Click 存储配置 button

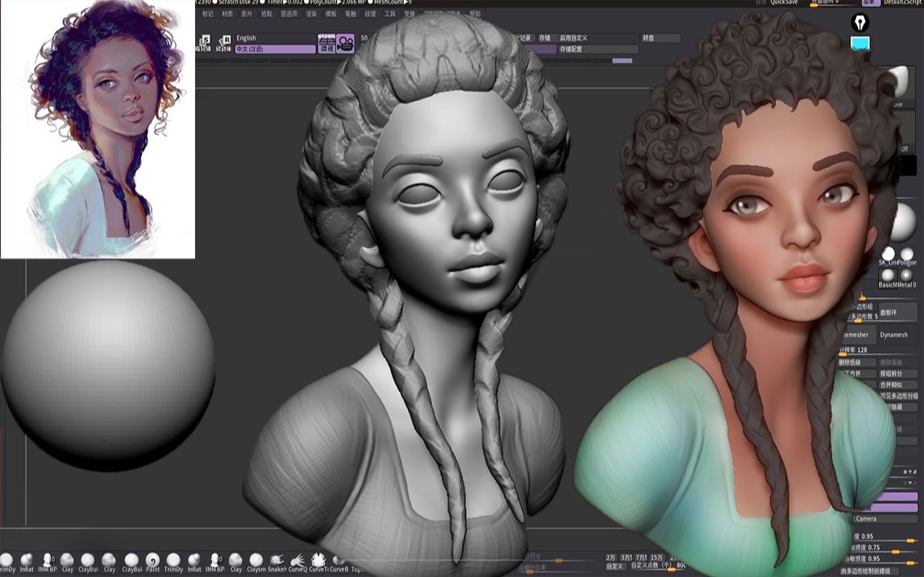(598, 49)
